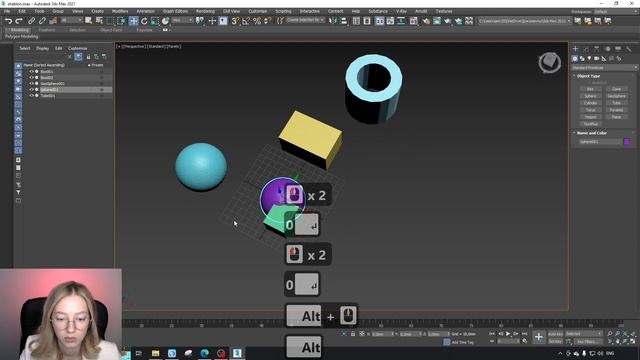
Task: Open the Utilities tab in Command Panel
Action: tap(629, 49)
